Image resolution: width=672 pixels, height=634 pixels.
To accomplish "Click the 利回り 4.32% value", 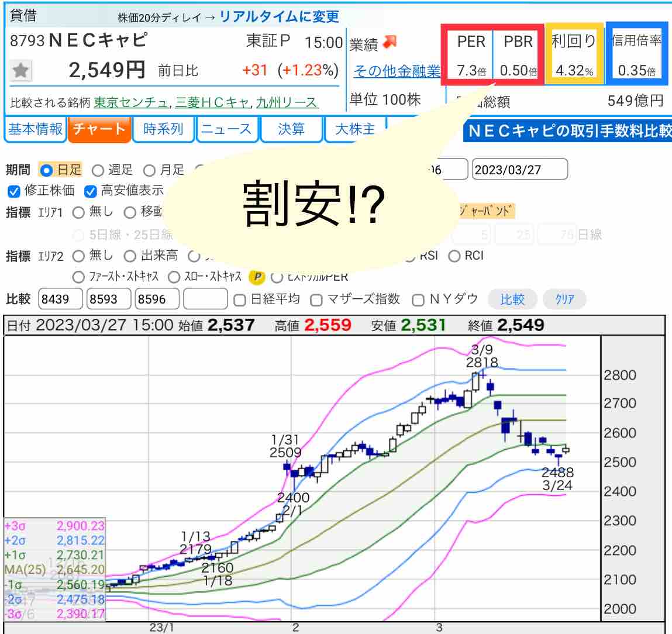I will coord(574,70).
